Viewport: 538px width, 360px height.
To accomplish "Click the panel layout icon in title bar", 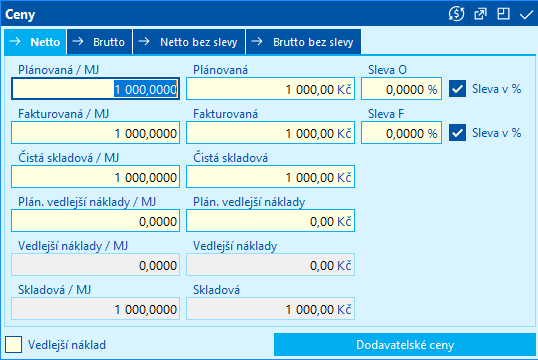I will click(x=503, y=14).
